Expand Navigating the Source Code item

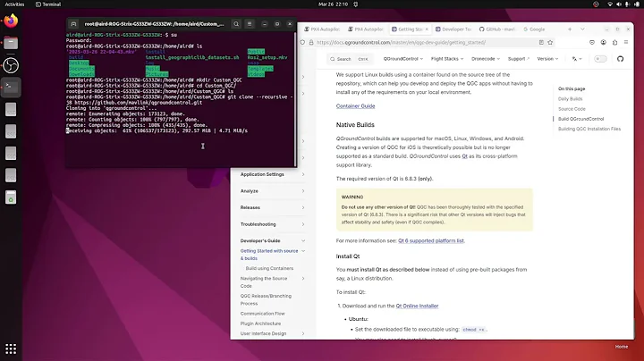pyautogui.click(x=303, y=279)
